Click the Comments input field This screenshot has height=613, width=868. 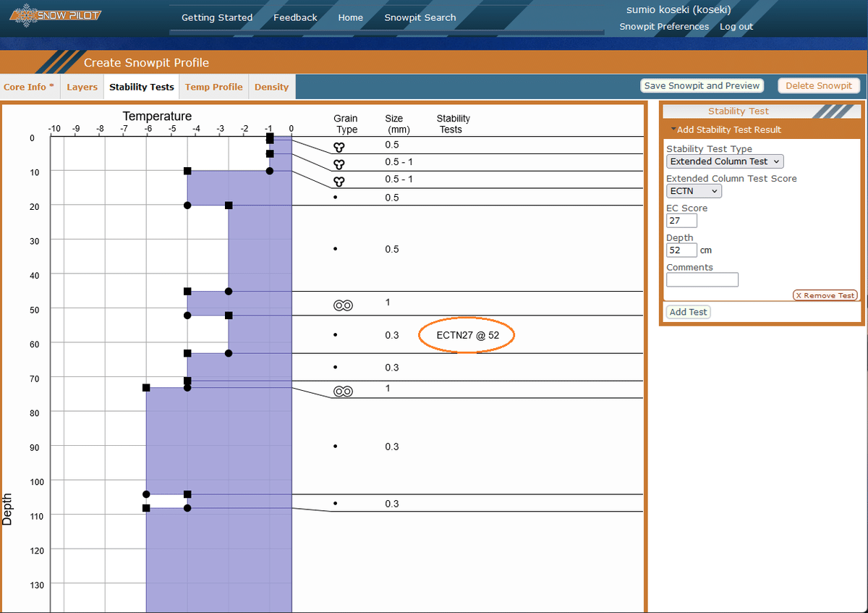(x=702, y=279)
